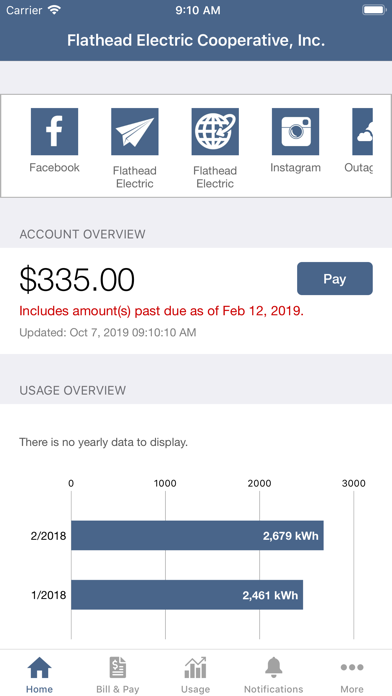Open the globe Flathead Electric website icon
This screenshot has width=392, height=696.
click(215, 131)
